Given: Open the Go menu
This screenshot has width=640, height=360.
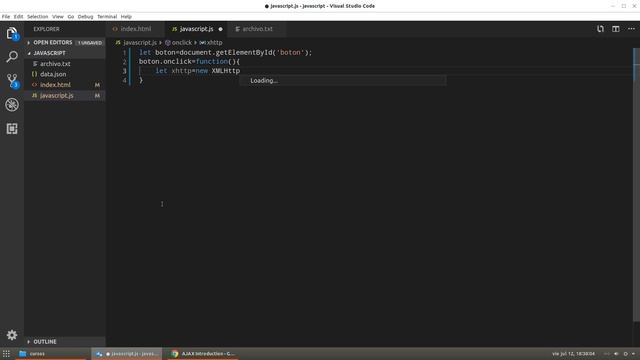Looking at the screenshot, I should [71, 17].
